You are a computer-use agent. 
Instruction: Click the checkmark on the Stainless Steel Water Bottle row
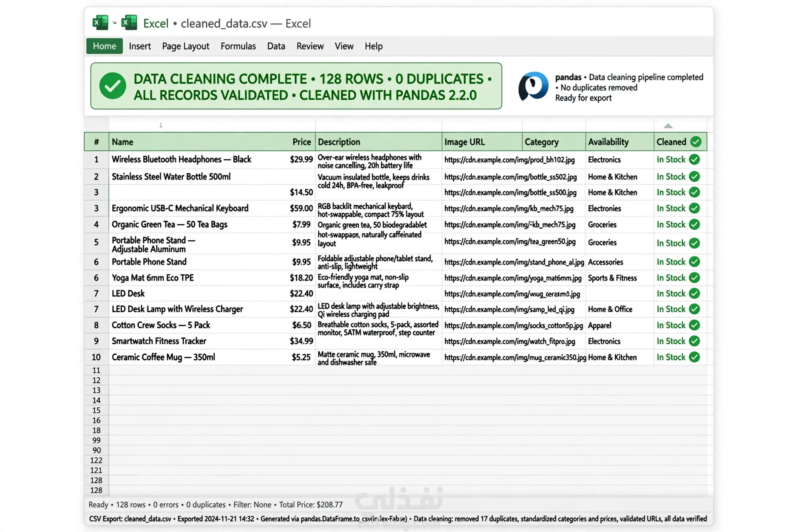pyautogui.click(x=695, y=177)
